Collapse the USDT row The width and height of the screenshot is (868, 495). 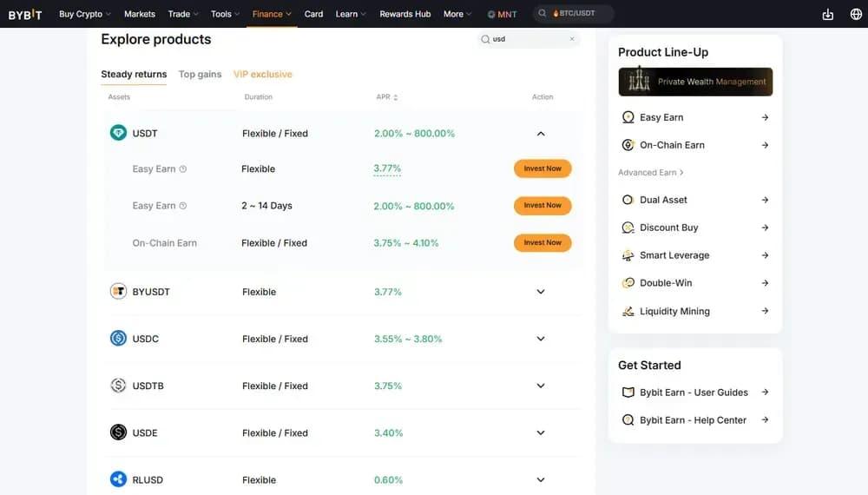click(541, 134)
